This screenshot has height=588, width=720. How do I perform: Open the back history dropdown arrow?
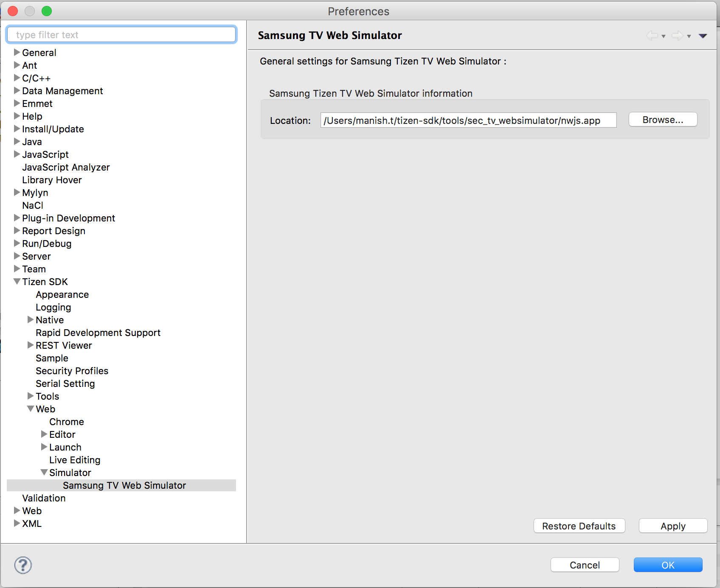tap(664, 36)
